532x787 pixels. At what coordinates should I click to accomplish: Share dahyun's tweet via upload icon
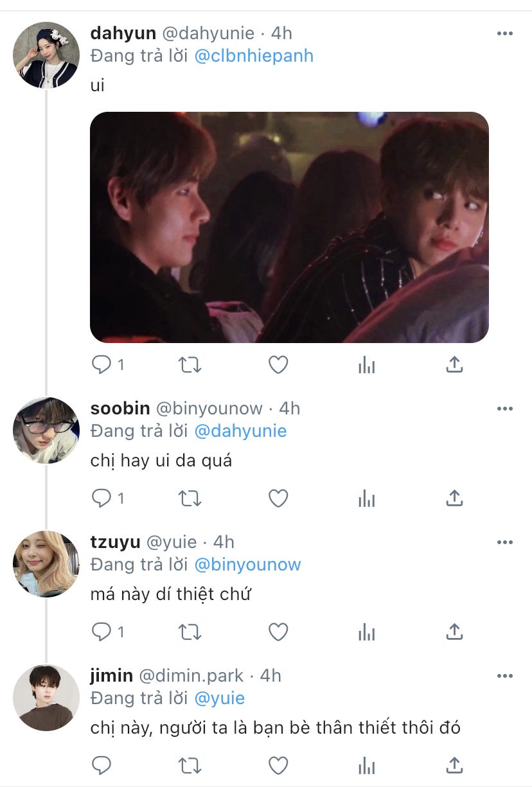pyautogui.click(x=454, y=365)
